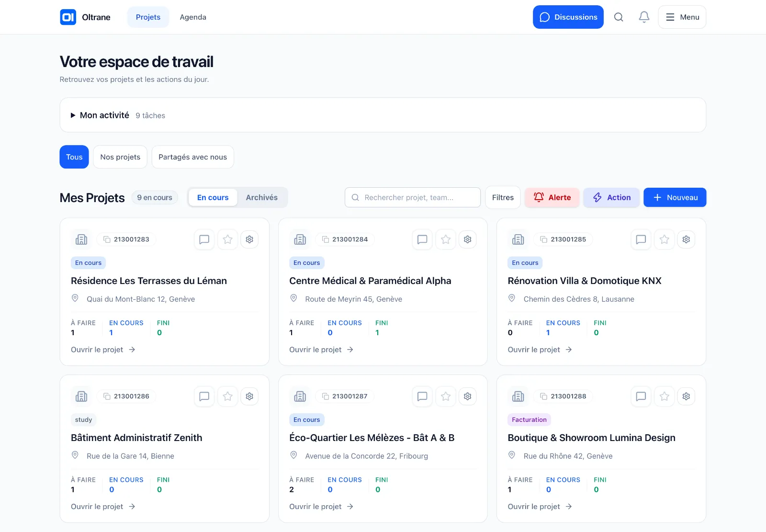Click building icon on project 213001285 card

[518, 239]
